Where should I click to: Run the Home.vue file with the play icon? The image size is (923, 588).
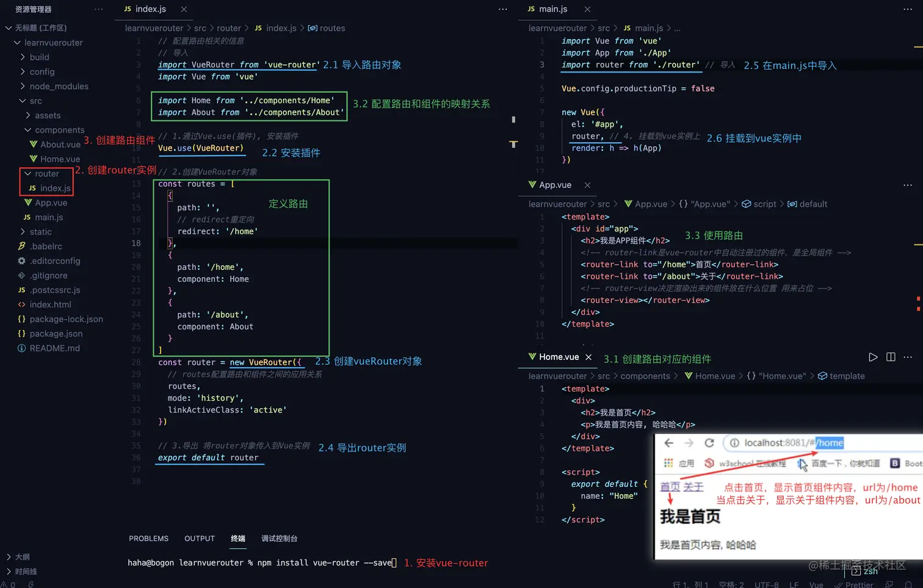(873, 357)
